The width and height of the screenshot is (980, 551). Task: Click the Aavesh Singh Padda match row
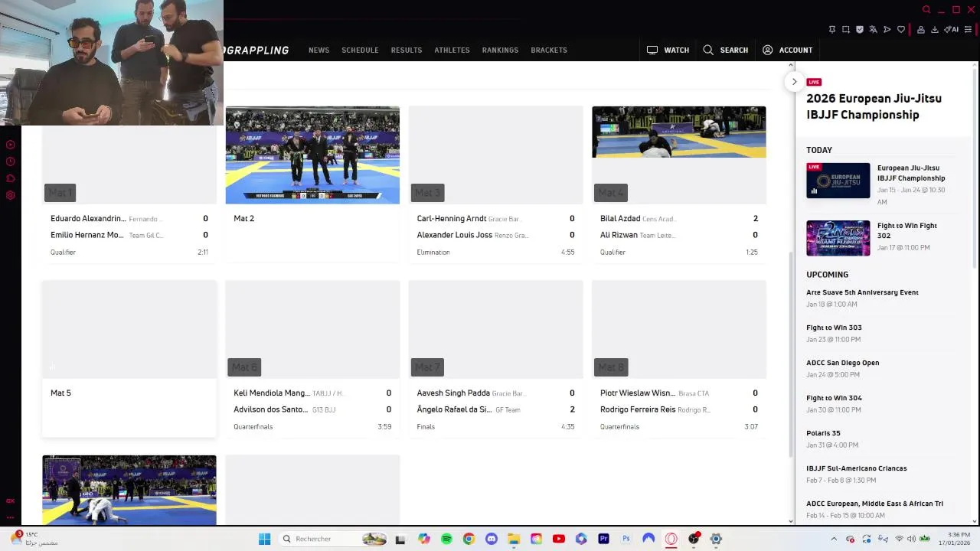click(x=495, y=393)
